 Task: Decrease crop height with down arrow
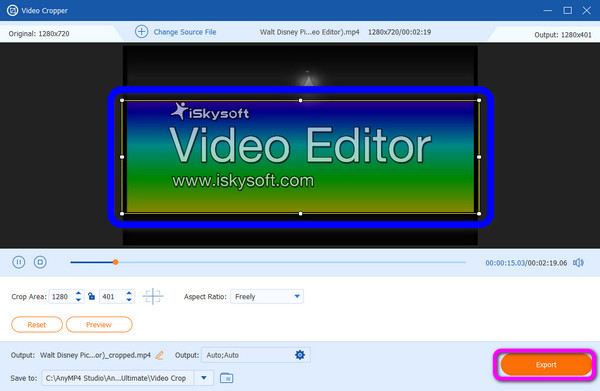[129, 300]
